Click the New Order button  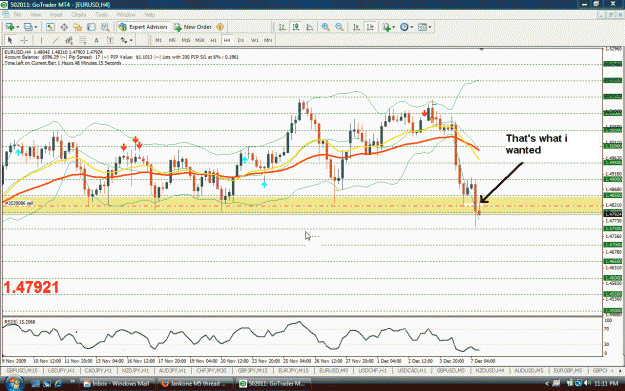point(193,27)
